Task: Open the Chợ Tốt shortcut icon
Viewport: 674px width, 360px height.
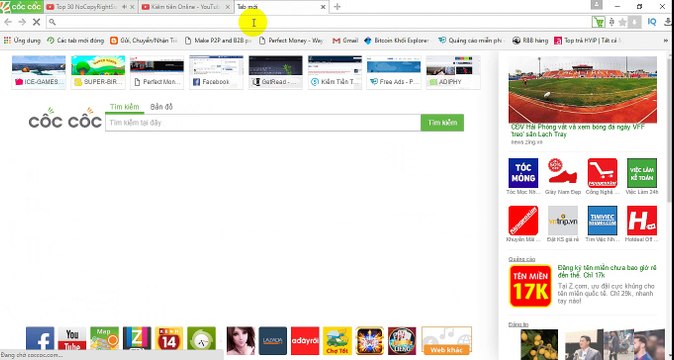Action: pyautogui.click(x=337, y=341)
